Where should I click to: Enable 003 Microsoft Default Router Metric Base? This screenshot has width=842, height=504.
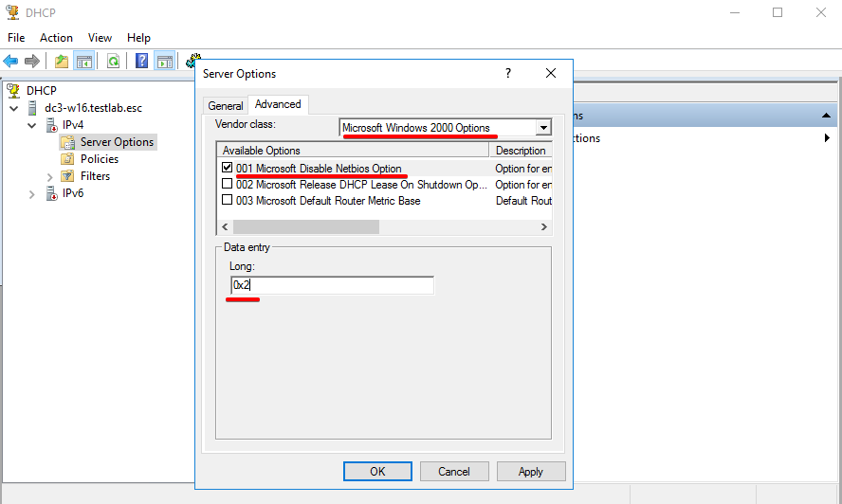click(x=227, y=201)
